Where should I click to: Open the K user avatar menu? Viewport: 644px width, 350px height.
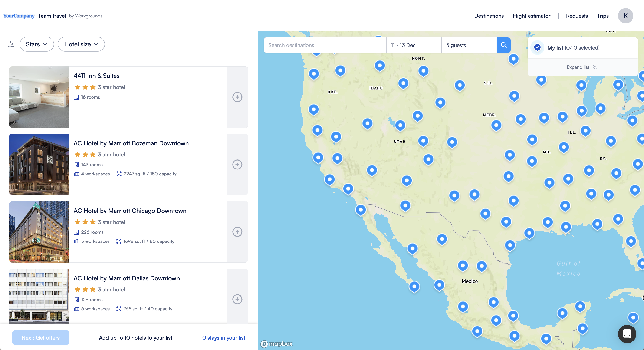click(x=625, y=16)
